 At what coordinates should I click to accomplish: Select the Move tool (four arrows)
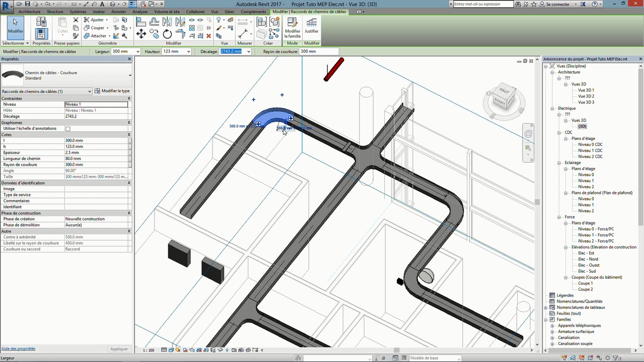coord(141,34)
